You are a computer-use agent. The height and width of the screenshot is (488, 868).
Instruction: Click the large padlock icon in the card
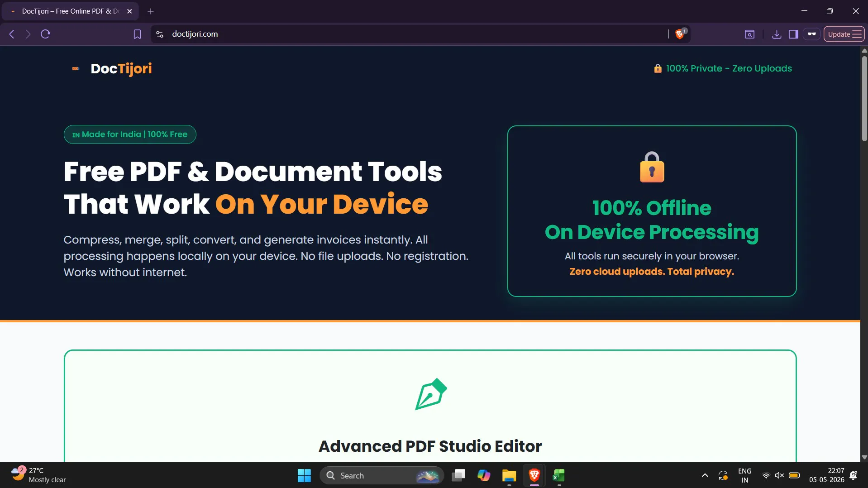(x=652, y=167)
